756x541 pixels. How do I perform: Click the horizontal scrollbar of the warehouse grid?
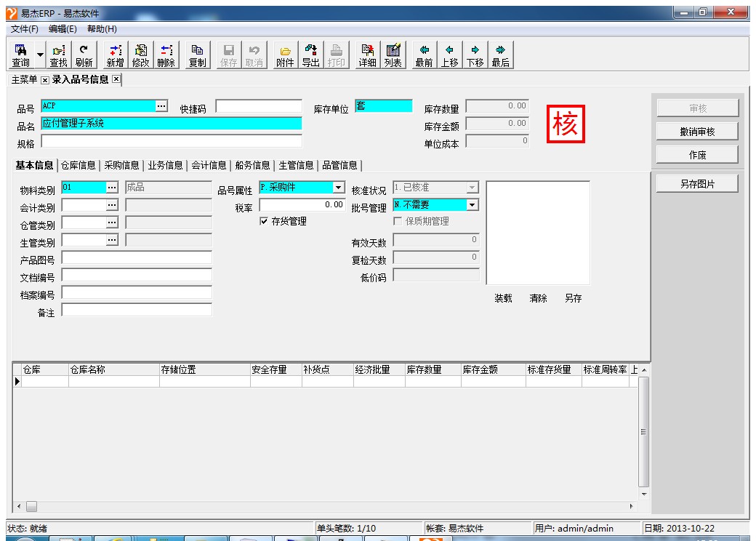[327, 505]
